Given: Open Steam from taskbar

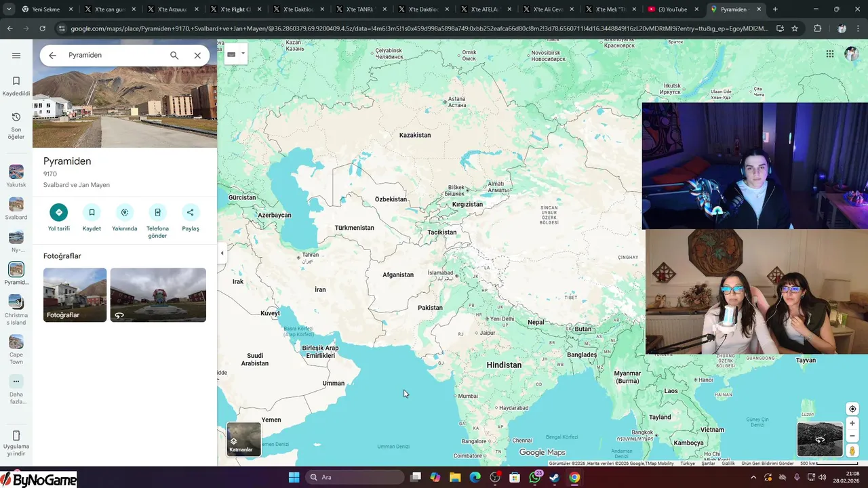Looking at the screenshot, I should 555,477.
